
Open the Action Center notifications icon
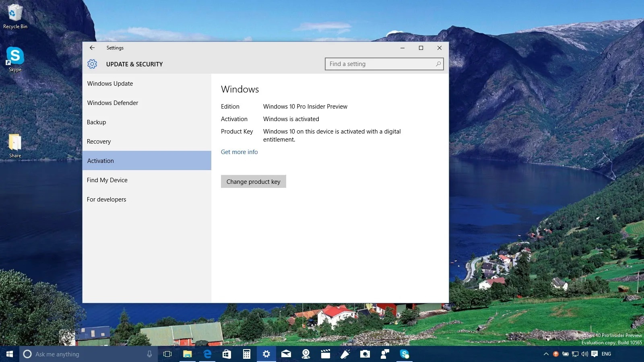coord(594,354)
